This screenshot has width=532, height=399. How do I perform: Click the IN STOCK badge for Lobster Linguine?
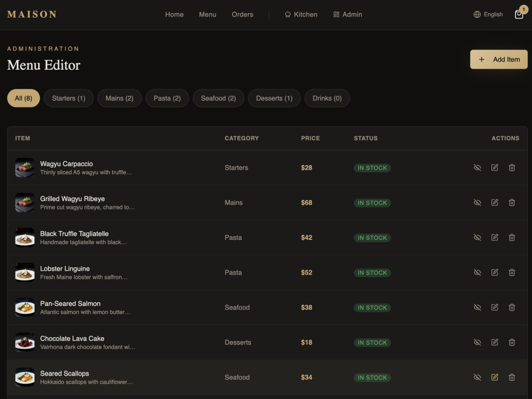point(372,273)
